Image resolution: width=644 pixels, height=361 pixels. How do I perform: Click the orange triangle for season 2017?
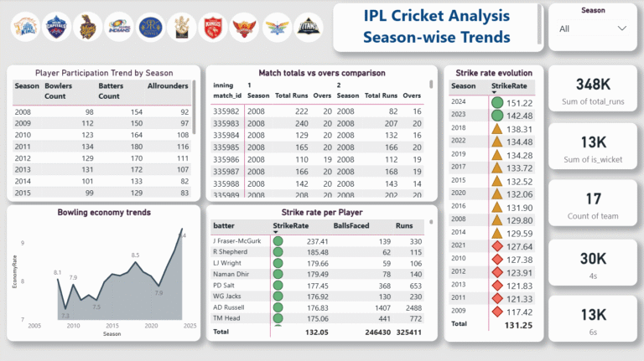point(497,168)
